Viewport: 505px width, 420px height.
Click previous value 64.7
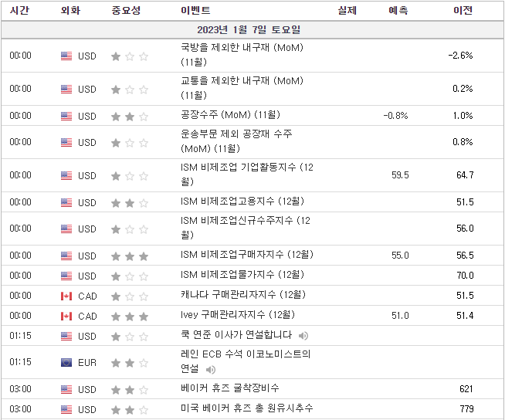[465, 175]
